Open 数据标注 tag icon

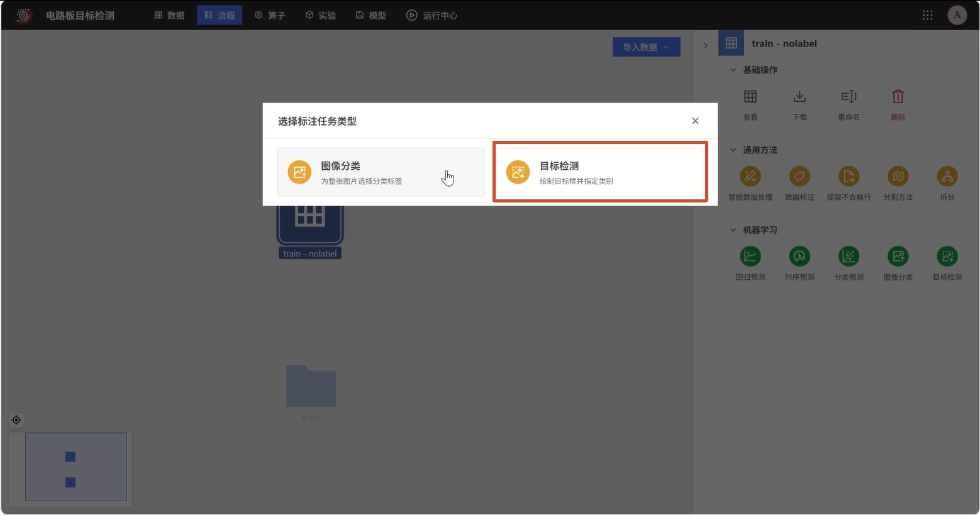pos(799,176)
